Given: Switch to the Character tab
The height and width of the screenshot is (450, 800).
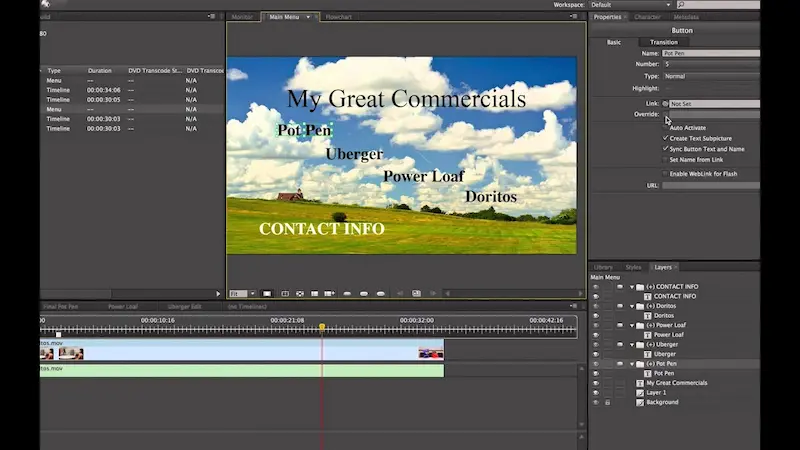Looking at the screenshot, I should pyautogui.click(x=647, y=17).
